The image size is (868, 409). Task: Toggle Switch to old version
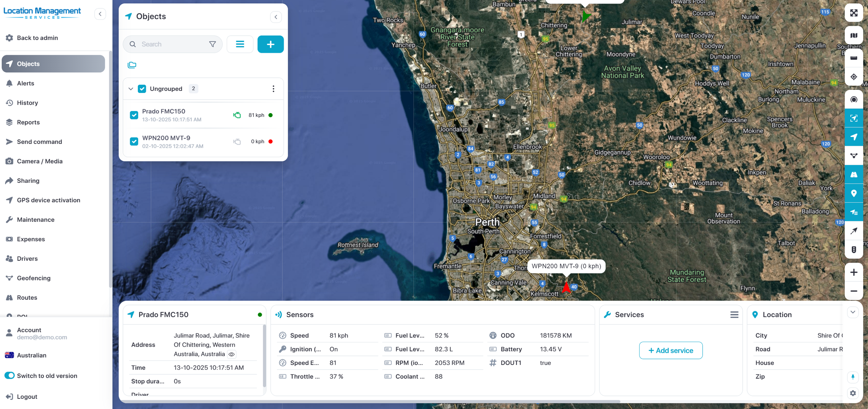(x=10, y=376)
